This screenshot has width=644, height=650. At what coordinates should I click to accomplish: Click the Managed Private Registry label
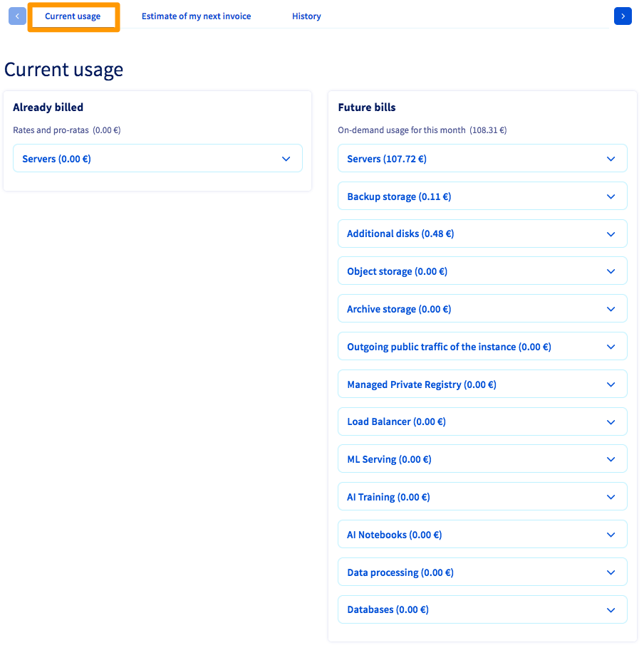point(421,384)
